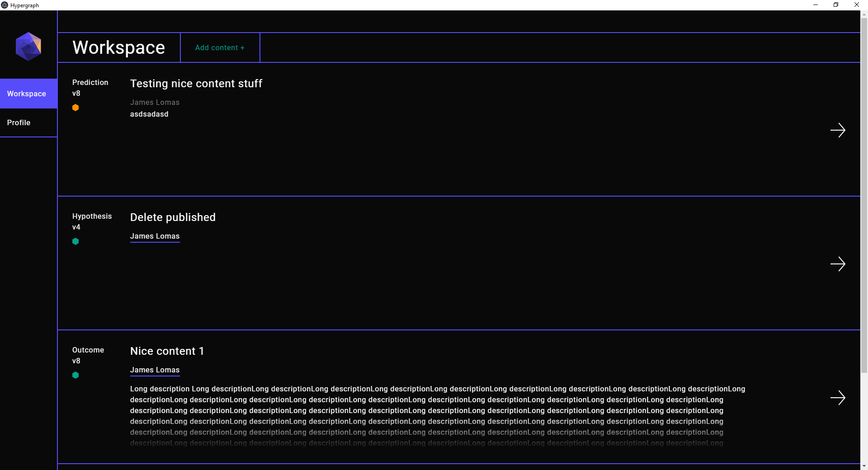Restore down the Hypergraph window
Screen dimensions: 868x470
tap(836, 5)
